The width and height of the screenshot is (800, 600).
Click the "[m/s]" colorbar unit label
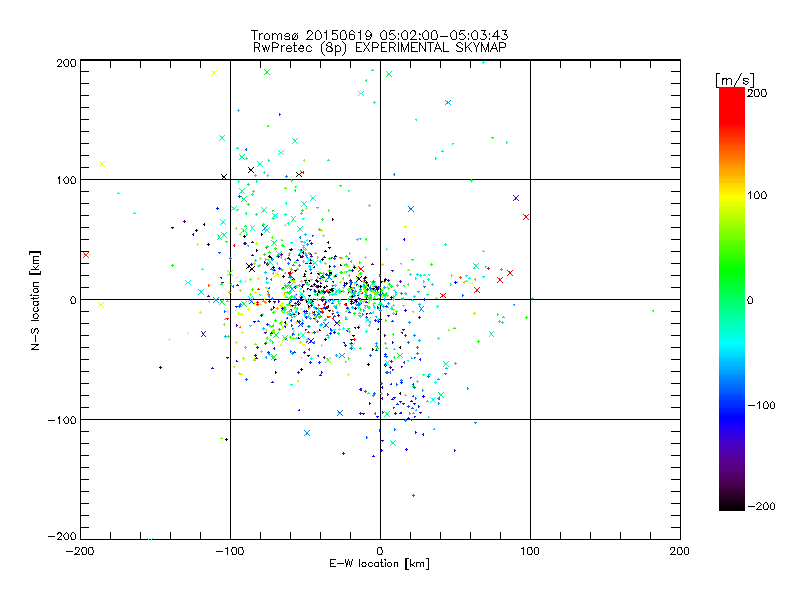pyautogui.click(x=734, y=80)
